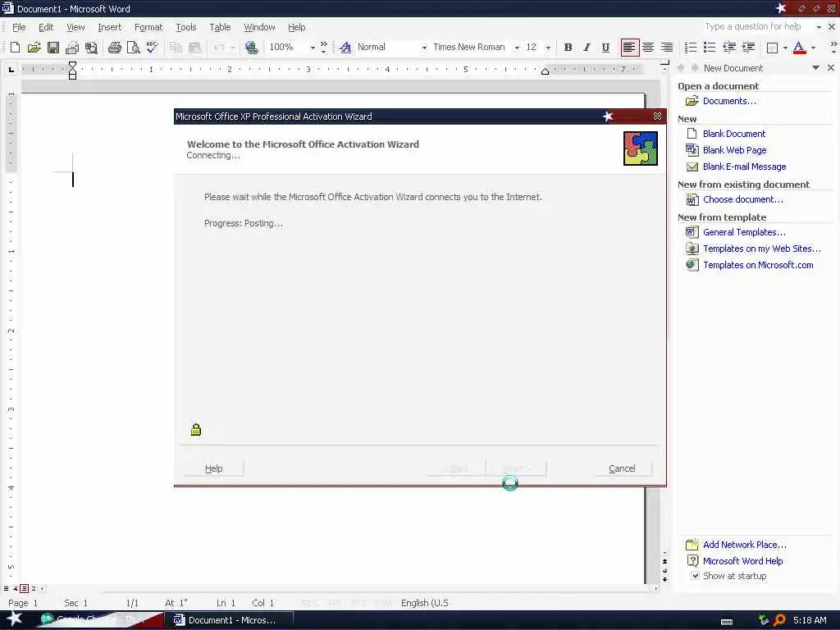Open the help question box dropdown arrow
The image size is (840, 630).
click(x=819, y=27)
